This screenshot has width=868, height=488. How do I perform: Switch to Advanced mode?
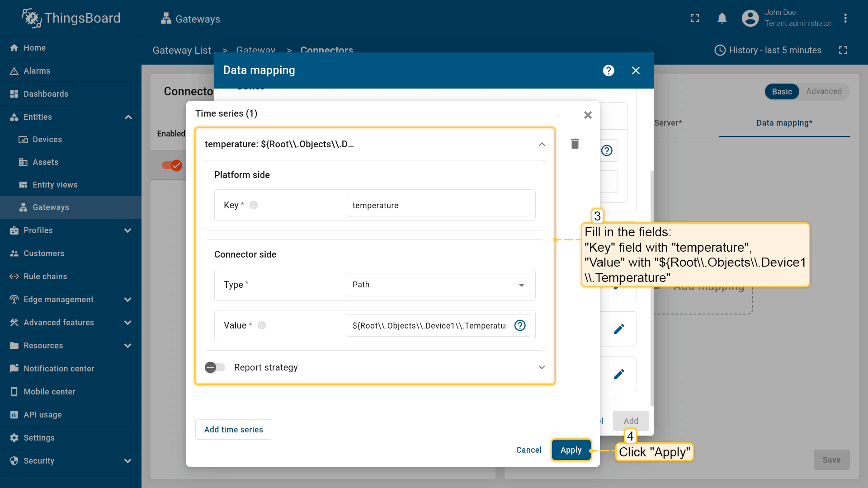(824, 91)
